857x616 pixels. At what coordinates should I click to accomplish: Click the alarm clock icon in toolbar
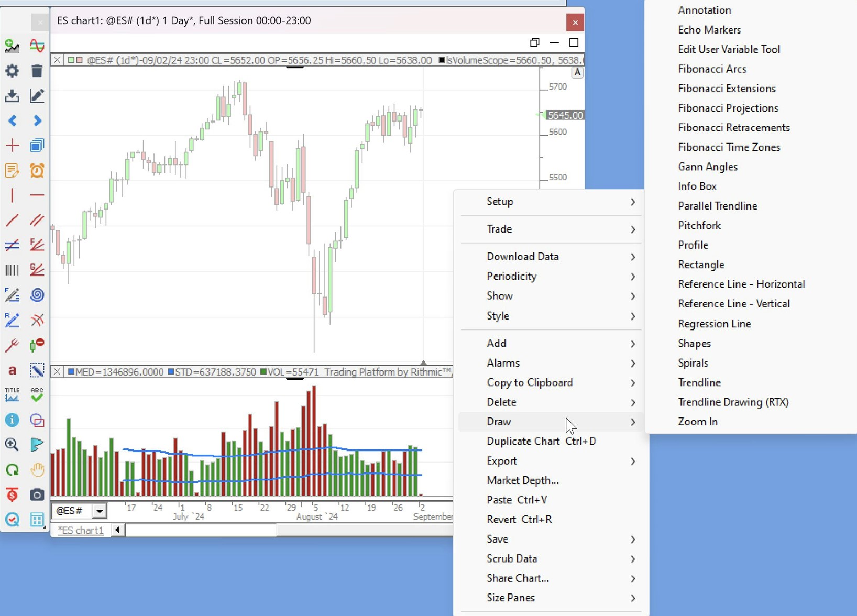(x=37, y=171)
